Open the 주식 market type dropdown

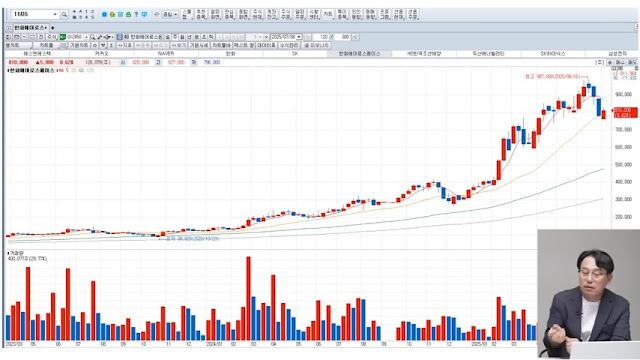click(x=52, y=37)
